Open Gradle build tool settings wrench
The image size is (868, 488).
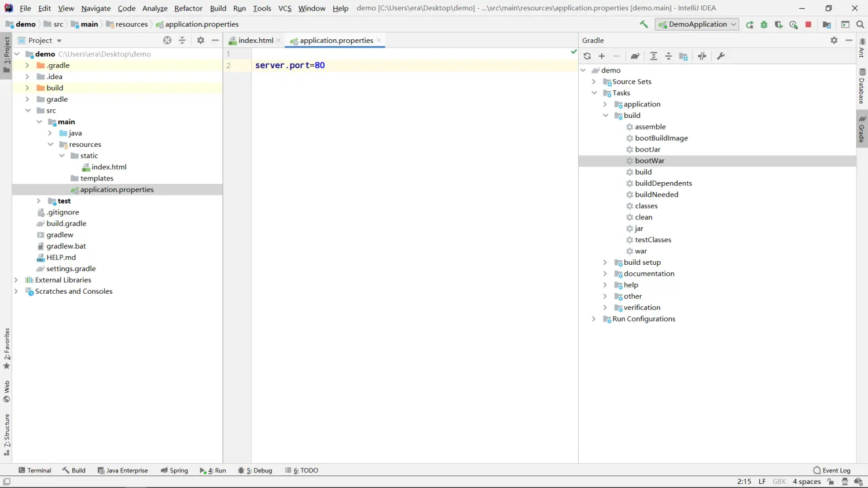coord(720,56)
